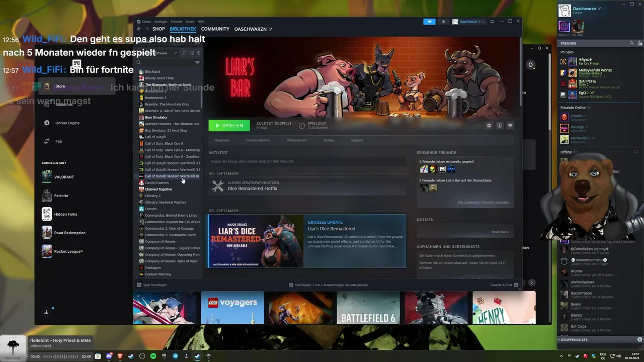The image size is (644, 362).
Task: Click the Big Picture mode monitor icon
Action: 492,22
